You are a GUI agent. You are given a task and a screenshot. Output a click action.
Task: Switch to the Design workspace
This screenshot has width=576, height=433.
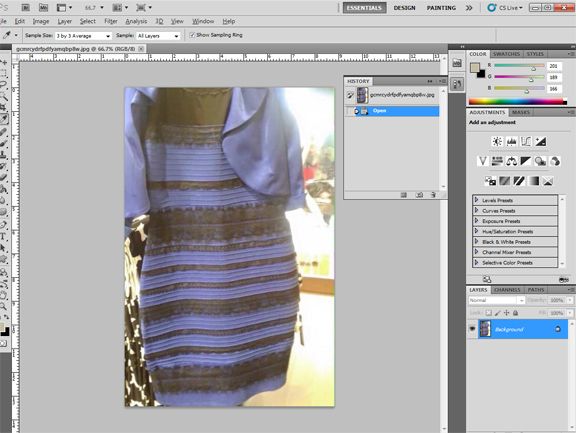click(404, 8)
